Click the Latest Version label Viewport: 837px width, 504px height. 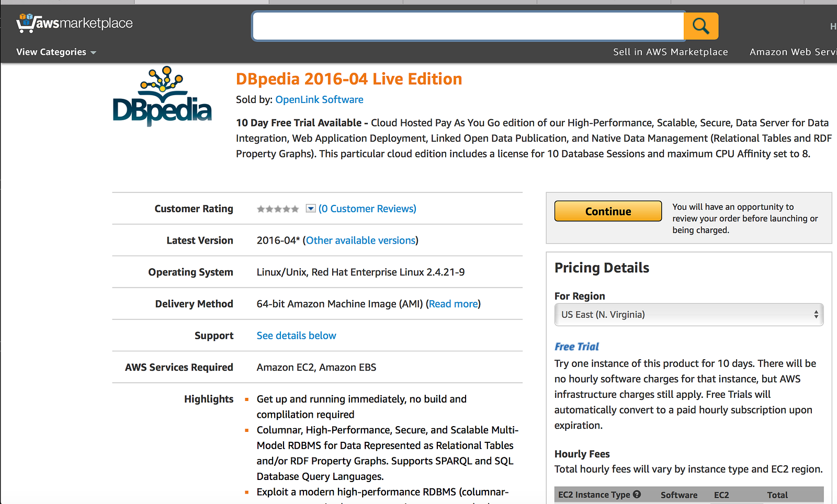coord(200,240)
